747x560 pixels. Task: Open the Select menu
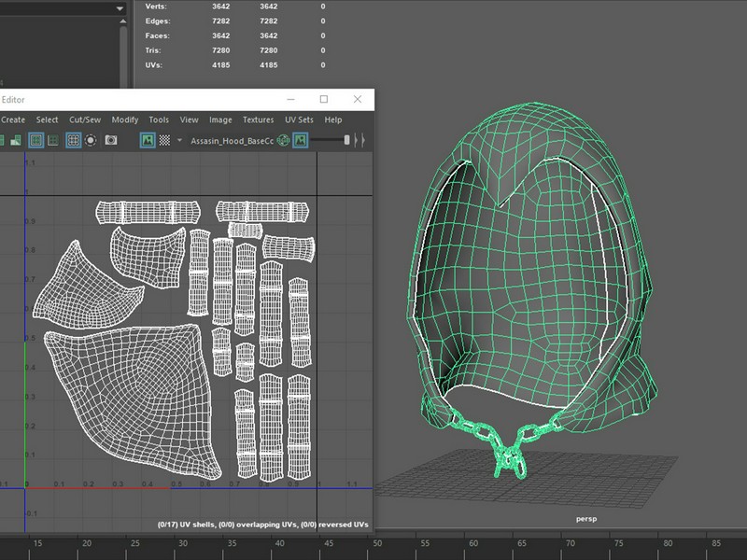pos(48,120)
